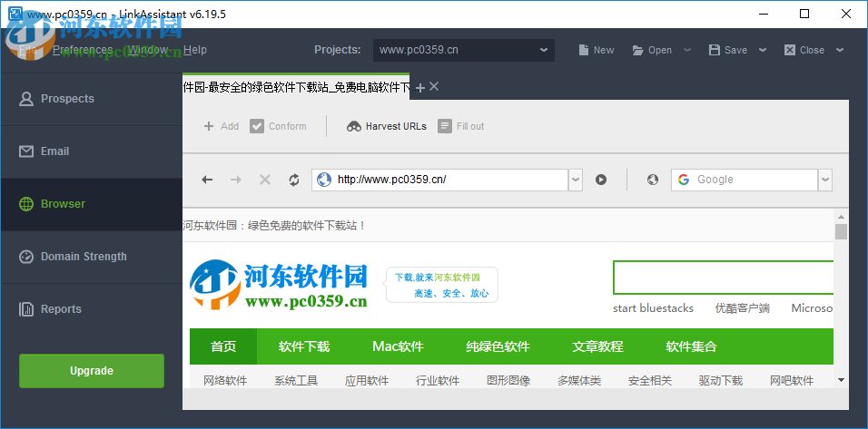Click 文章教程 navigation tab
This screenshot has width=868, height=429.
coord(597,346)
